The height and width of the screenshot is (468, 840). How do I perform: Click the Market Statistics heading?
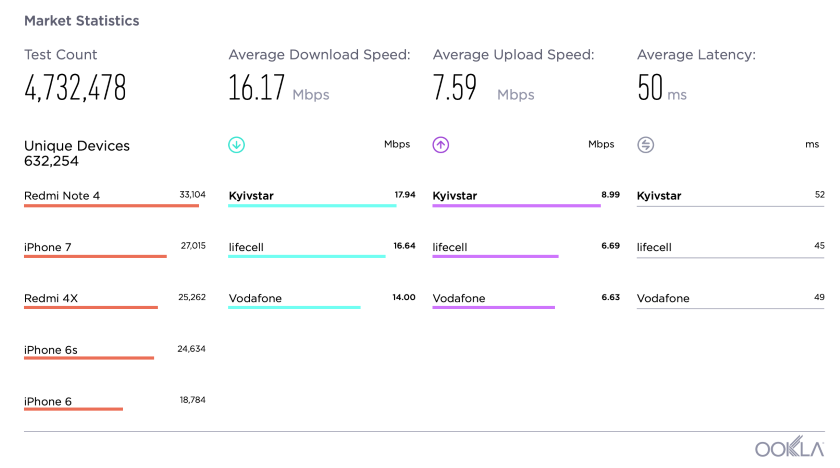pyautogui.click(x=82, y=20)
